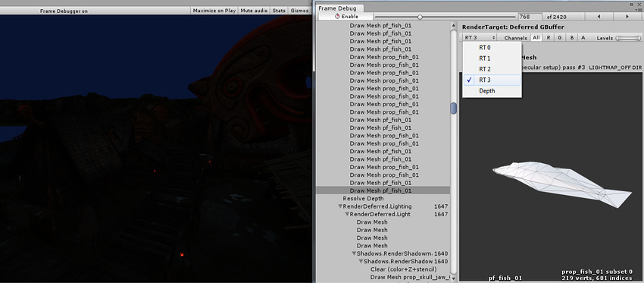Toggle the Red channel R button
The height and width of the screenshot is (283, 644).
pyautogui.click(x=549, y=37)
